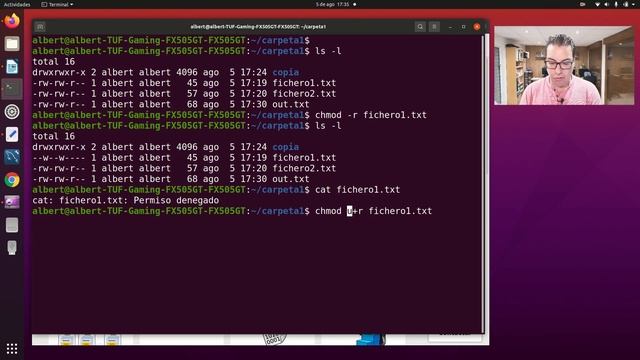Click the cursor on 'u' in chmod command

[349, 211]
